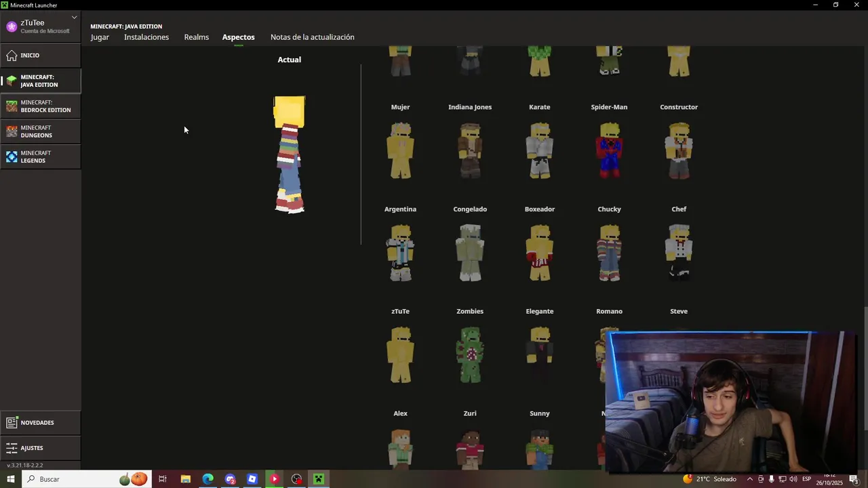This screenshot has height=488, width=868.
Task: Choose the Argentina skin
Action: pyautogui.click(x=401, y=253)
